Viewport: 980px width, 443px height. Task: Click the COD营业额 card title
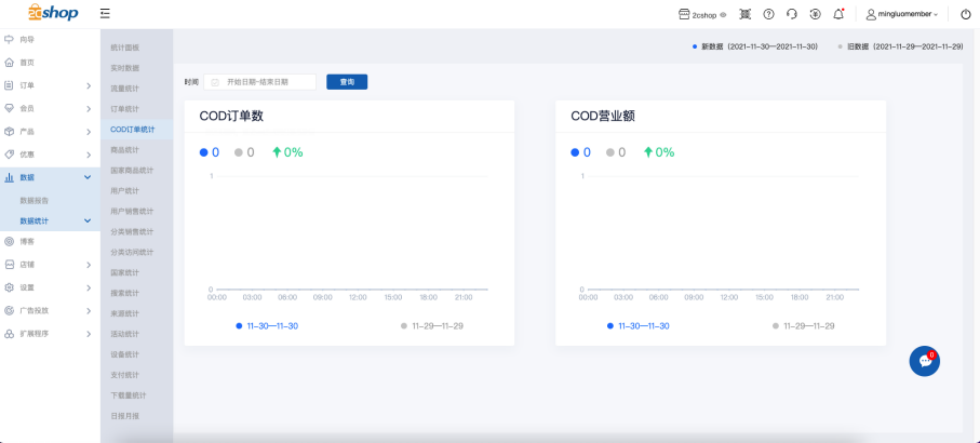click(603, 116)
